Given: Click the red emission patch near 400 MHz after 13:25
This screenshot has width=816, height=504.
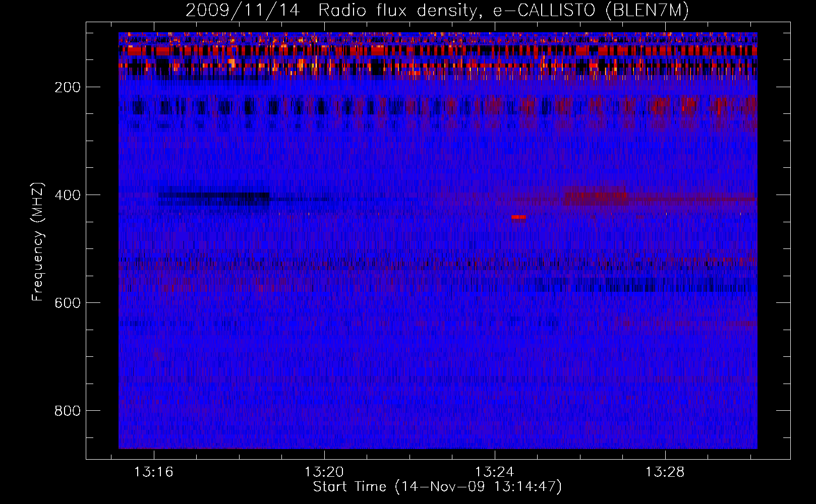Looking at the screenshot, I should click(x=596, y=196).
